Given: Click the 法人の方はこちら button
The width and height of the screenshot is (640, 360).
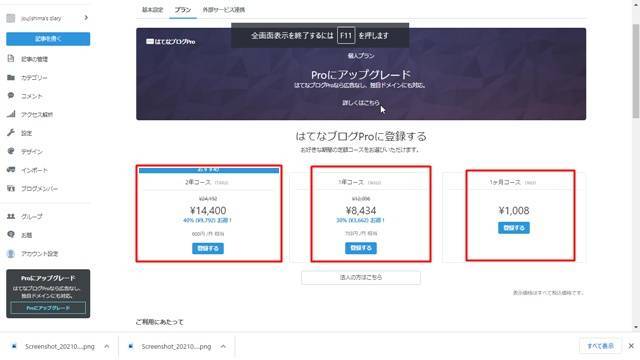Looking at the screenshot, I should [361, 277].
